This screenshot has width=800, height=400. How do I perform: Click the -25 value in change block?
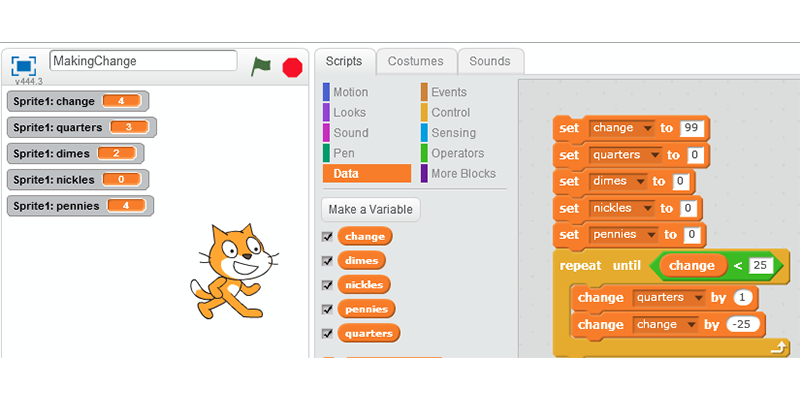click(x=742, y=325)
